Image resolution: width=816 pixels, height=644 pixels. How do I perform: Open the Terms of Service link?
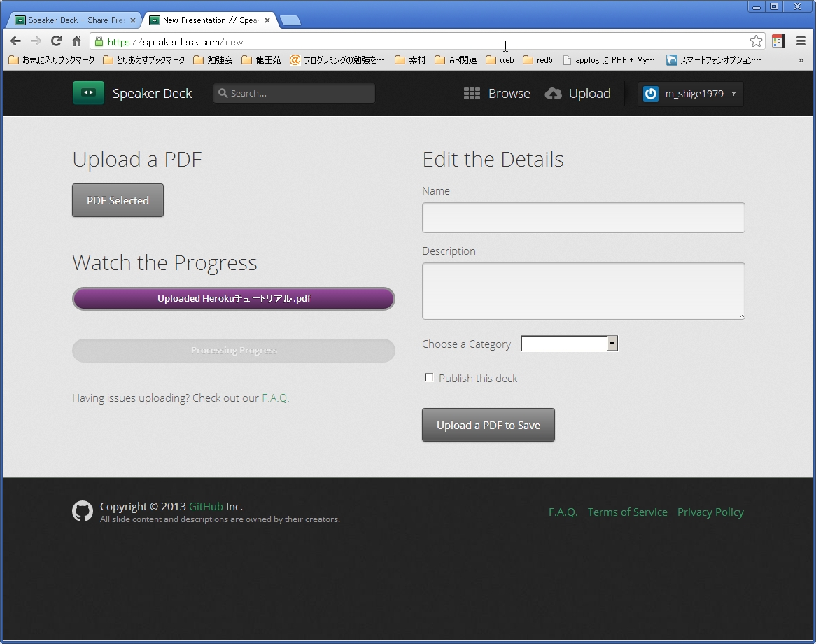[627, 512]
